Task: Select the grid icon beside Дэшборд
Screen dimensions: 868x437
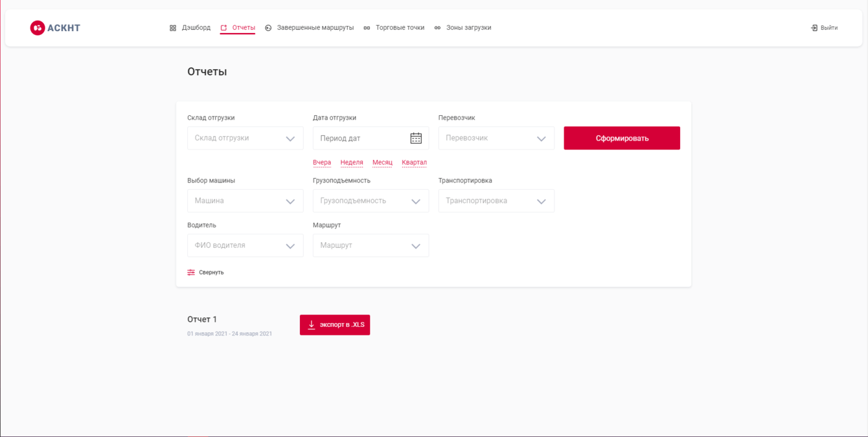Action: click(172, 27)
